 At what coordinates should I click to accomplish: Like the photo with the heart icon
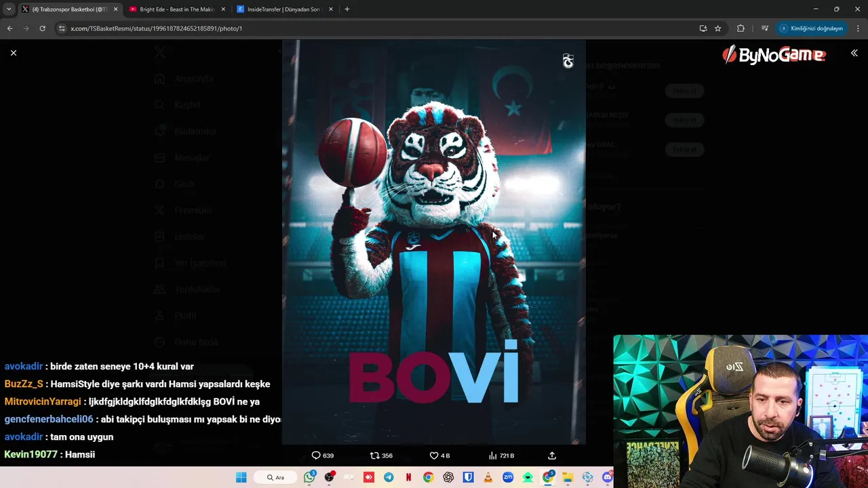click(439, 455)
